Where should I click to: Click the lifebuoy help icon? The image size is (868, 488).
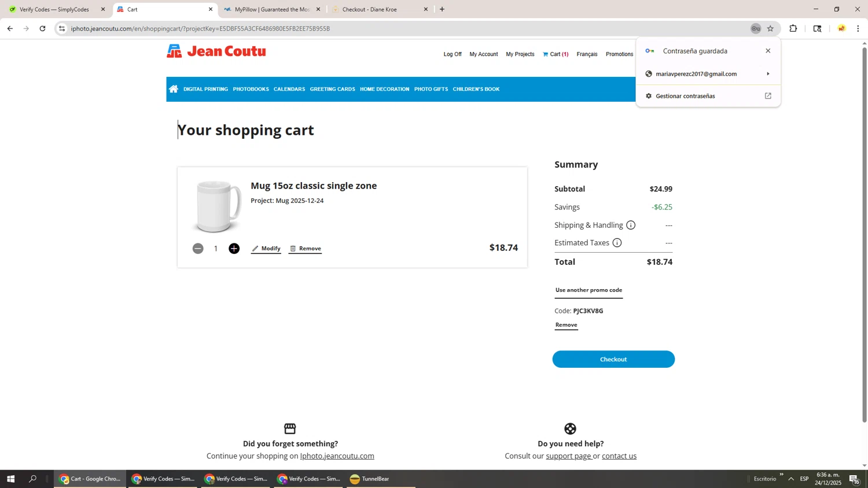click(571, 429)
